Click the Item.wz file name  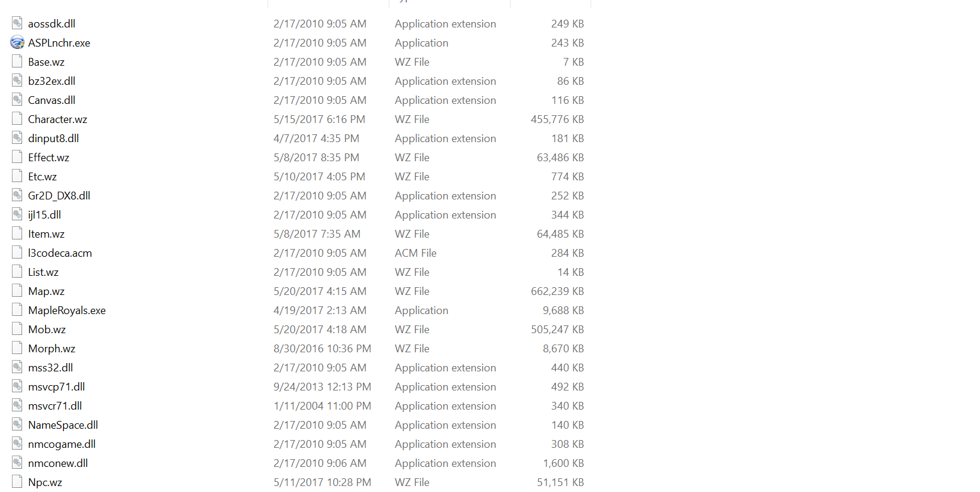tap(46, 234)
